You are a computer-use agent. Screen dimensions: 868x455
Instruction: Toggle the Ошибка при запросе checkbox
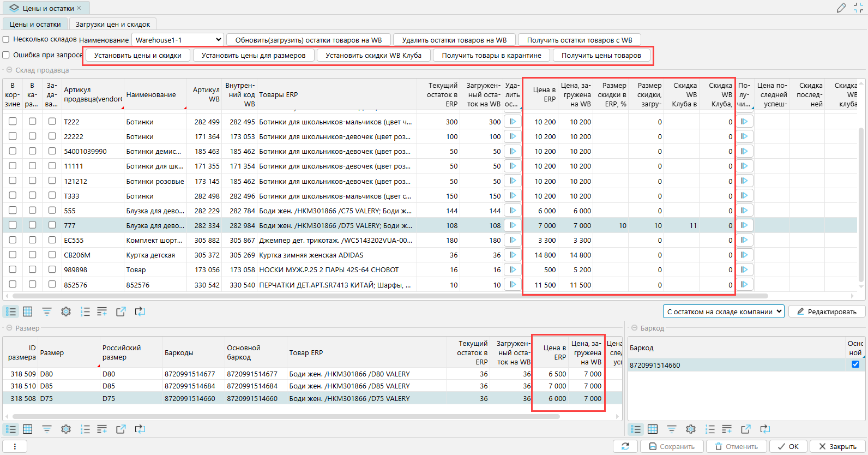click(6, 55)
